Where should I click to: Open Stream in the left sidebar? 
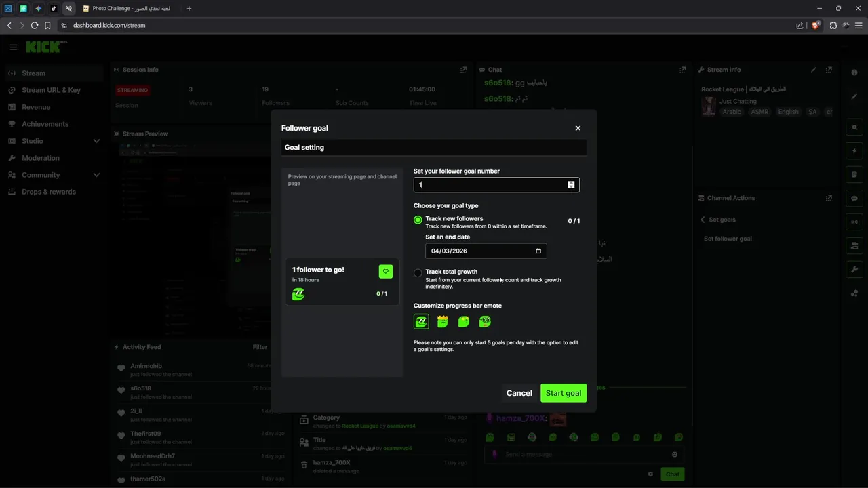pos(54,73)
